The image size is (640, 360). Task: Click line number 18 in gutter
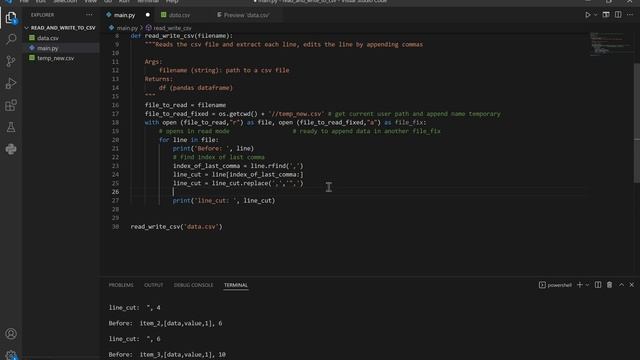(x=116, y=122)
